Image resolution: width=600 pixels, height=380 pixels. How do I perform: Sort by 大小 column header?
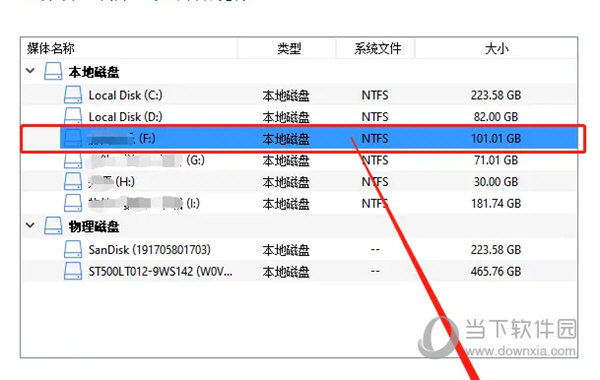(496, 49)
